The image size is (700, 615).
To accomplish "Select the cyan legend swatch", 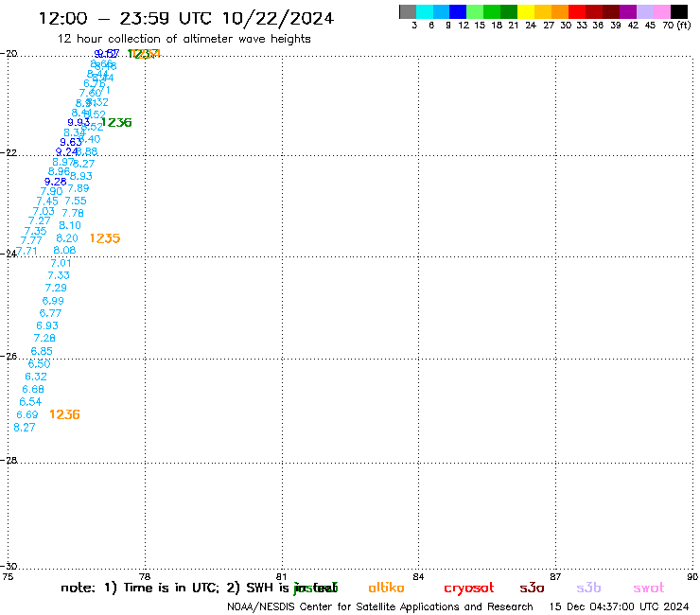I will pyautogui.click(x=425, y=11).
